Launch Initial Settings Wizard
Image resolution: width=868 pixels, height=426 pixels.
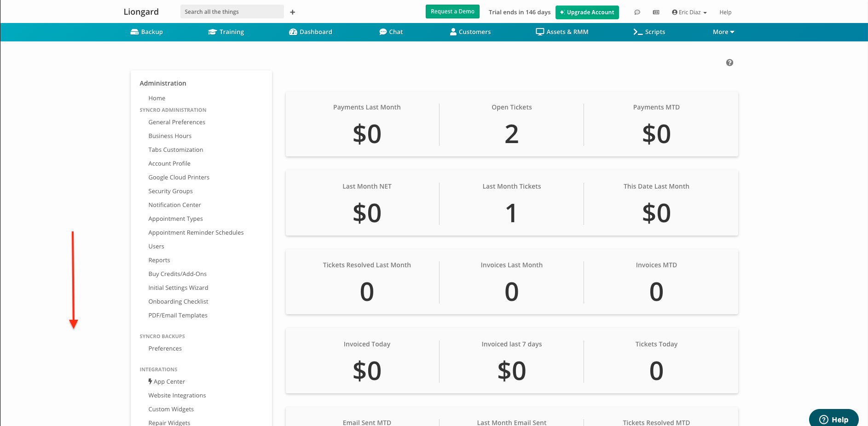click(178, 288)
